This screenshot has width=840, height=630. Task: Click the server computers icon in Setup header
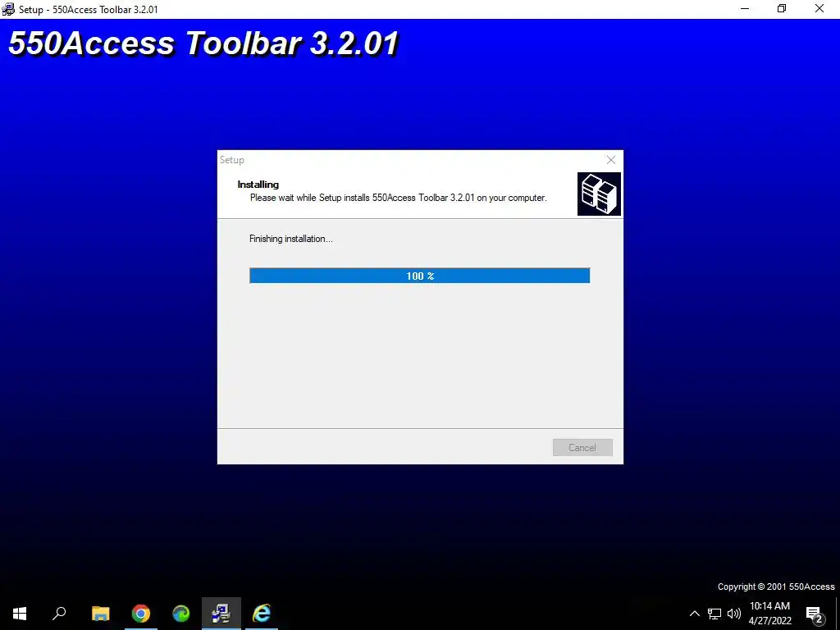[x=599, y=194]
